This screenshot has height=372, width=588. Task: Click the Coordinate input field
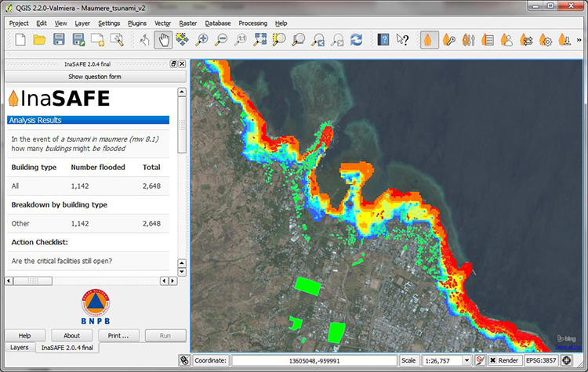tap(314, 360)
